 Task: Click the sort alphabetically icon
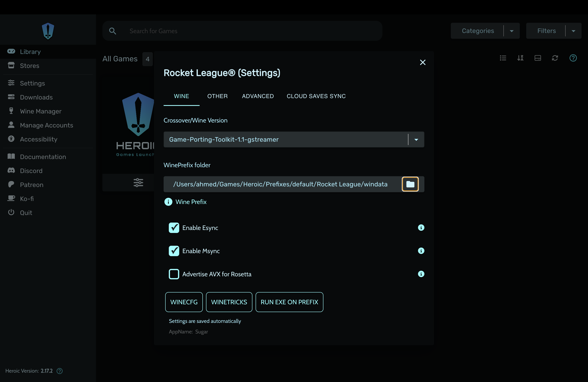520,58
